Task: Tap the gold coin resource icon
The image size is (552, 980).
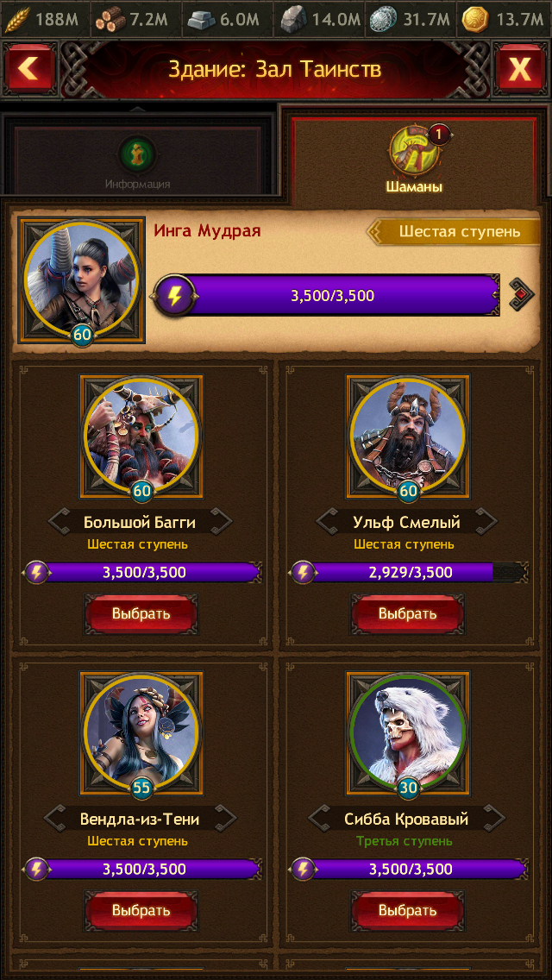Action: [x=475, y=20]
